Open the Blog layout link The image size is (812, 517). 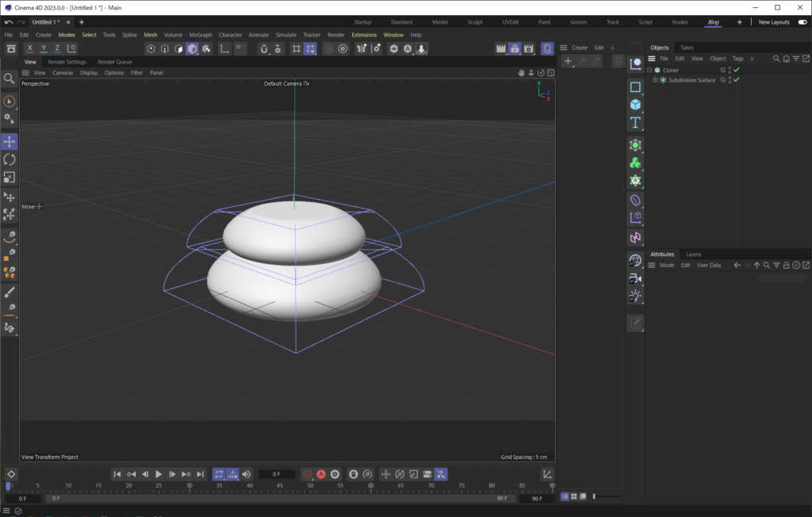[x=713, y=21]
